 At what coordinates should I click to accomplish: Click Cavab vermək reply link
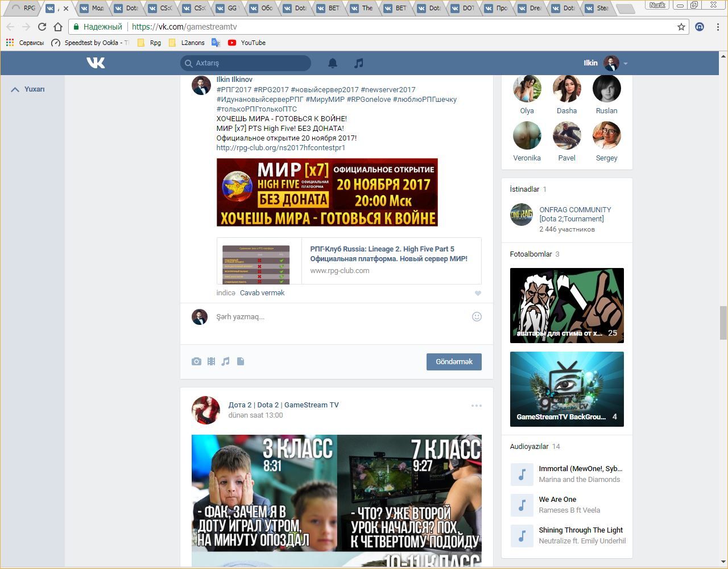click(x=262, y=293)
